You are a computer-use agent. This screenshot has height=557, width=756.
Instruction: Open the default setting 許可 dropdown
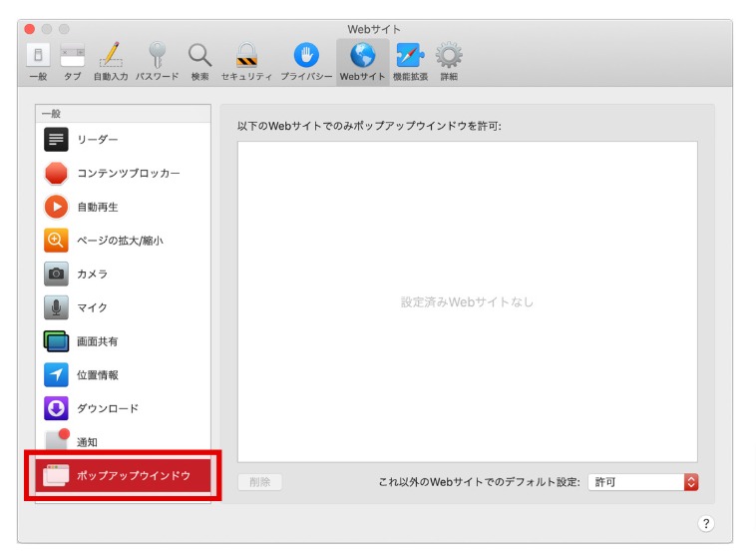click(x=643, y=482)
